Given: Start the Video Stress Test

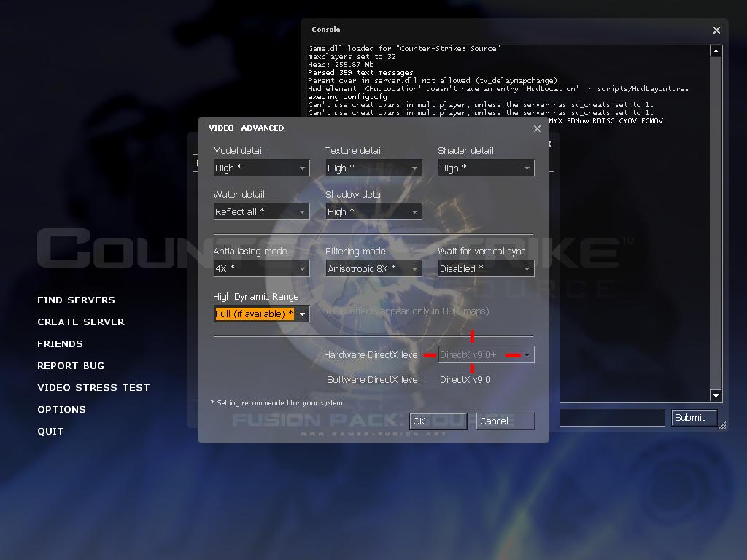Looking at the screenshot, I should tap(93, 388).
